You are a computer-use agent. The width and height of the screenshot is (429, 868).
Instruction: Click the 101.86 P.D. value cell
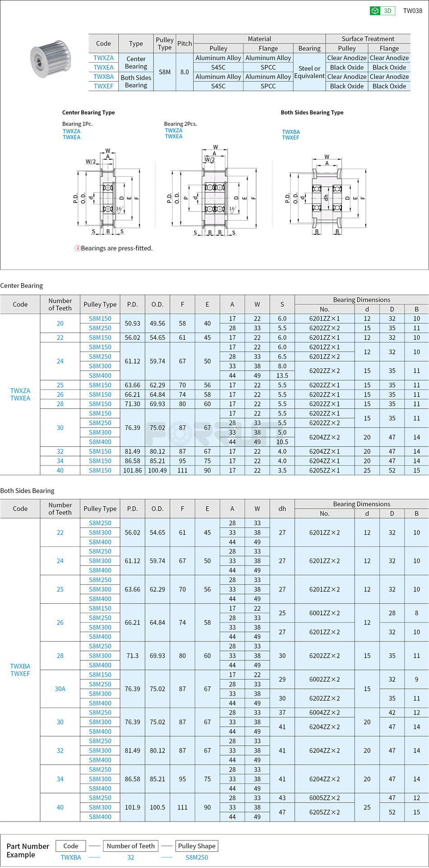click(x=132, y=471)
